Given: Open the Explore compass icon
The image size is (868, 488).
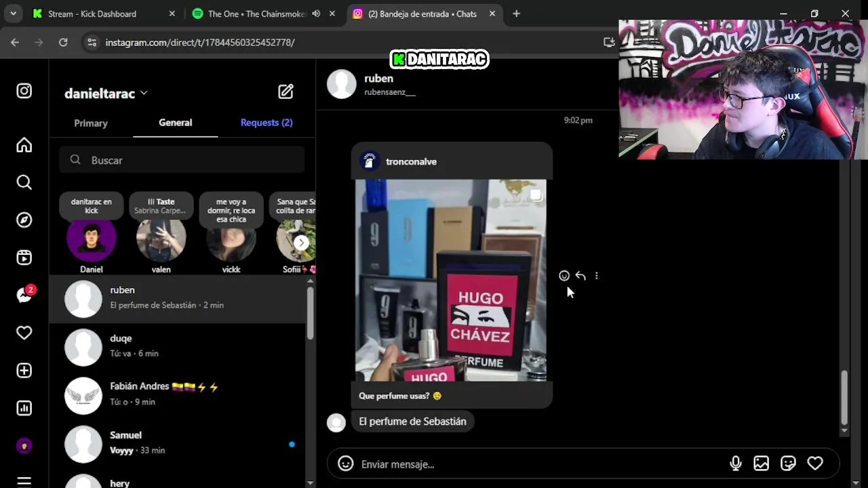Looking at the screenshot, I should tap(24, 220).
